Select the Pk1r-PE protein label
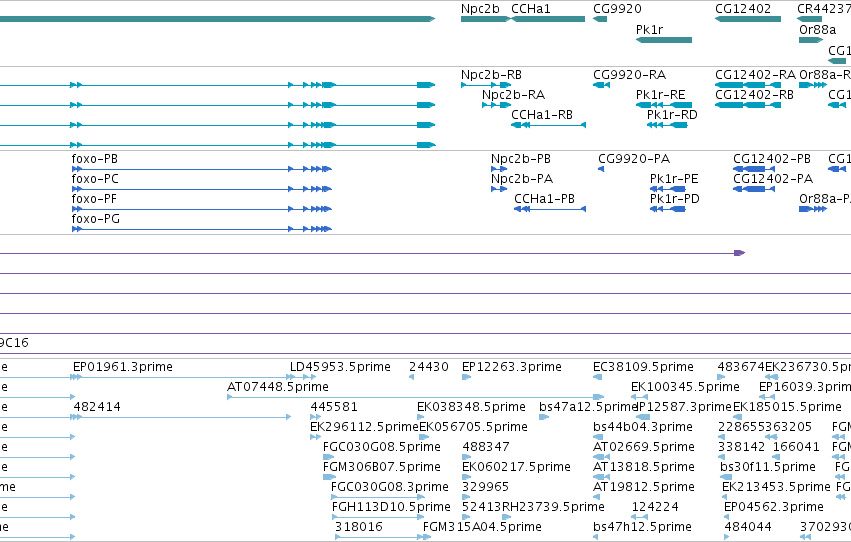Screen dimensions: 851x542 coord(674,179)
